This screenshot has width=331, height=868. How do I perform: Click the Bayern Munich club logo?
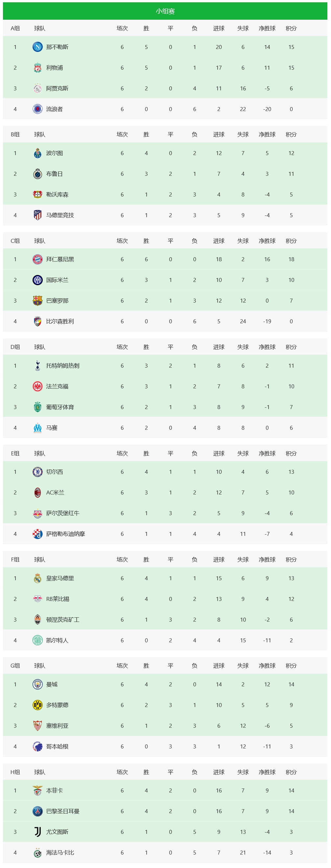click(37, 259)
